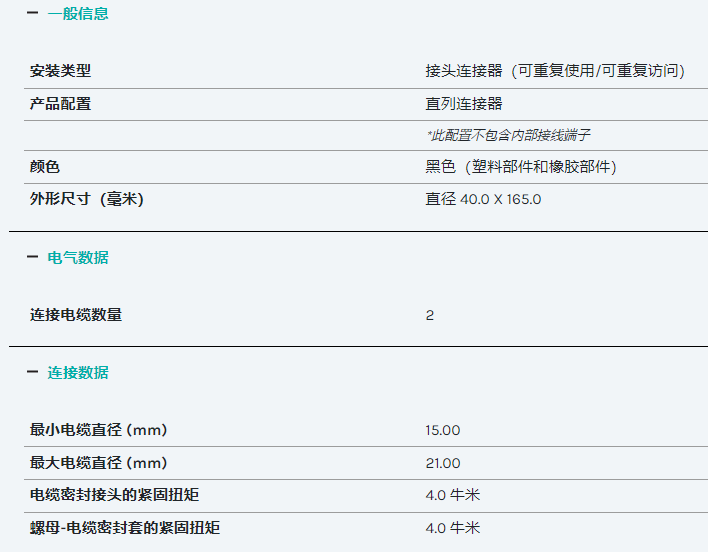708x552 pixels.
Task: Collapse the 连接数据 section minus icon
Action: point(33,372)
